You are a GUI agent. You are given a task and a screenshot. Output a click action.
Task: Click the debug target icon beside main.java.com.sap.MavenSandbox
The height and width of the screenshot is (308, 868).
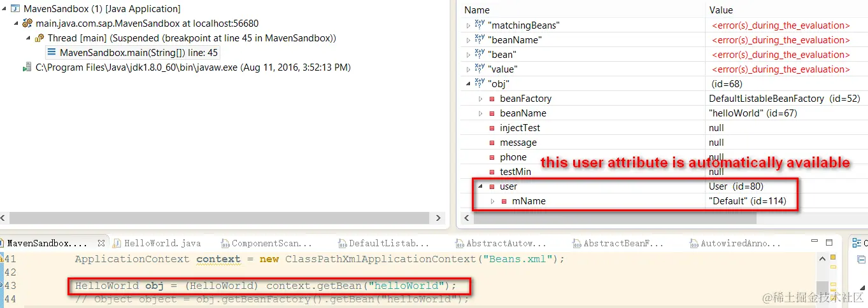tap(27, 24)
